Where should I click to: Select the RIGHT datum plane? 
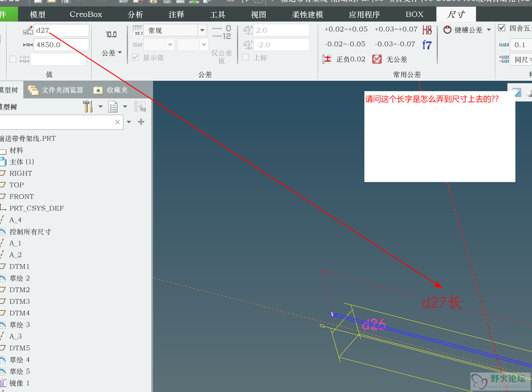pyautogui.click(x=21, y=173)
